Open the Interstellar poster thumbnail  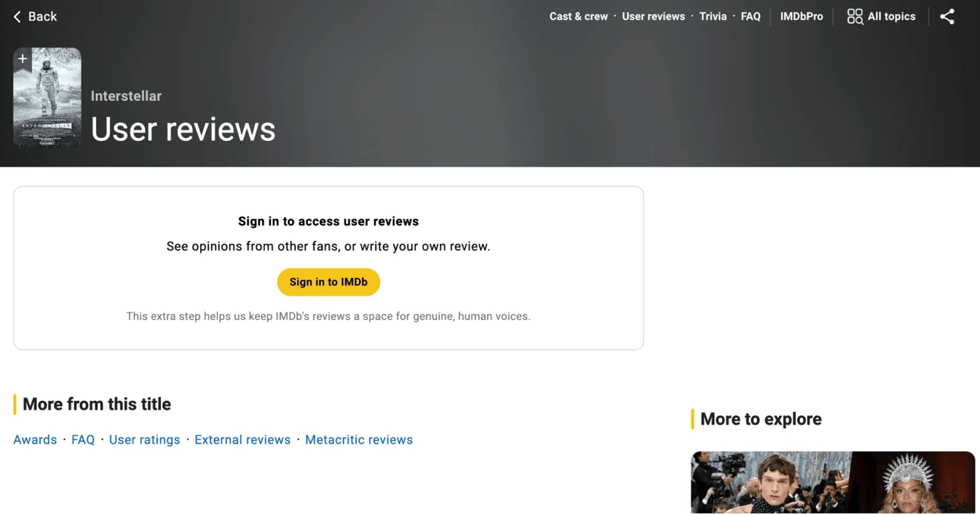click(x=47, y=97)
